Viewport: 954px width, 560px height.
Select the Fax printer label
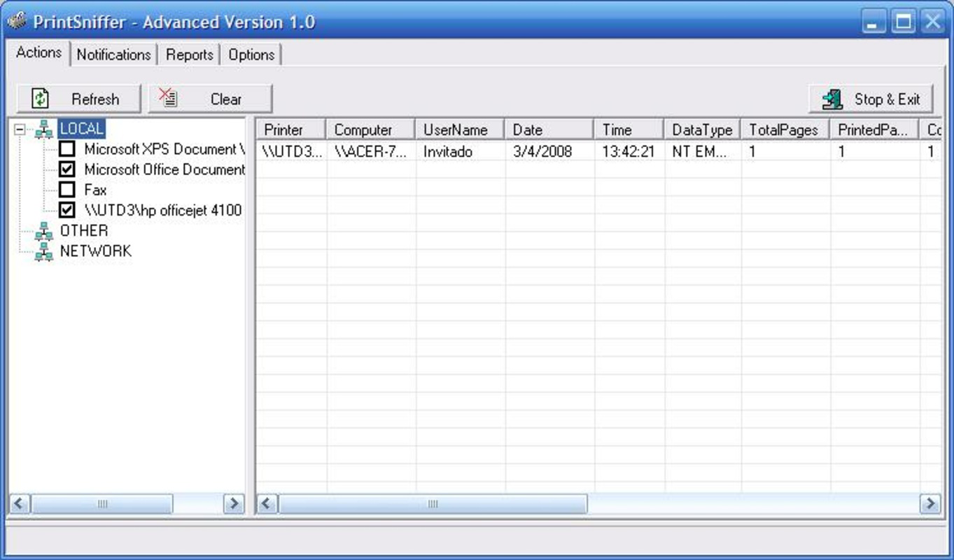point(95,190)
